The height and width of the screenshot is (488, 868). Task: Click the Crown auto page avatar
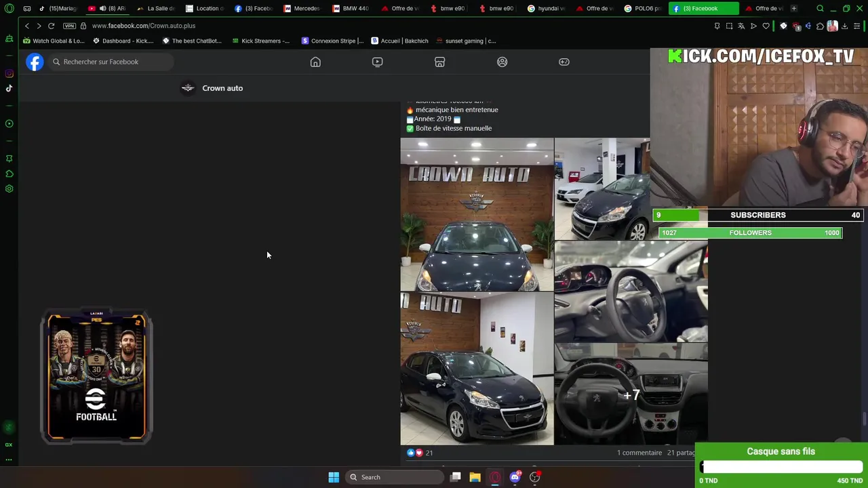click(188, 88)
